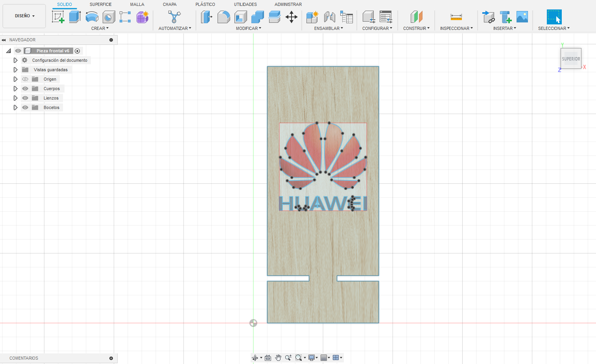596x364 pixels.
Task: Hide the Bocetos folder
Action: pos(25,107)
